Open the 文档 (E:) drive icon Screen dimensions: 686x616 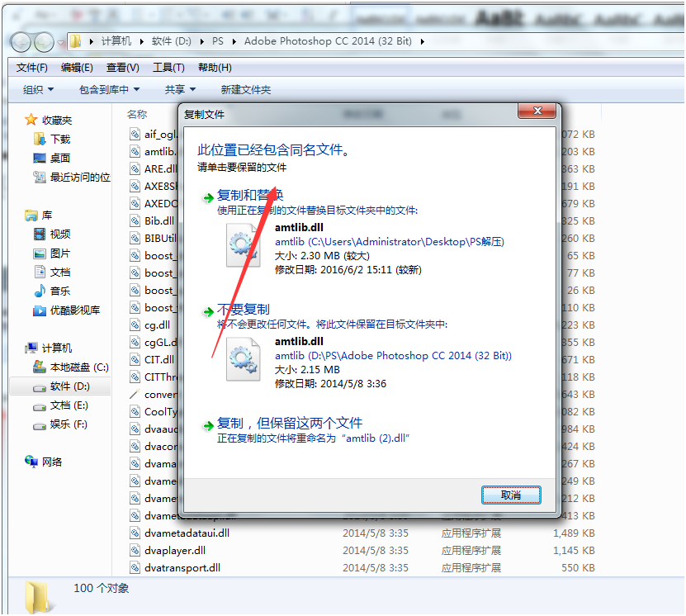click(x=40, y=406)
